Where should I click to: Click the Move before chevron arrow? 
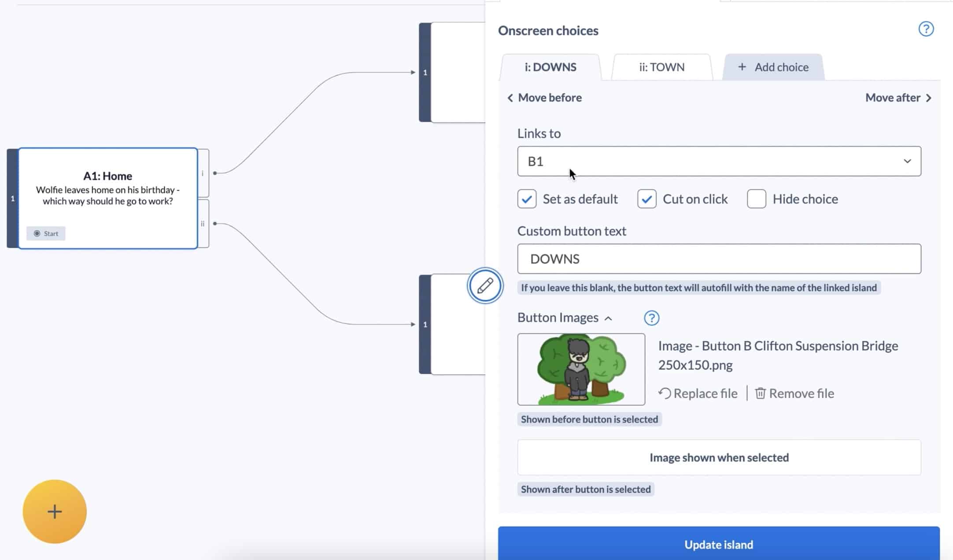[510, 97]
